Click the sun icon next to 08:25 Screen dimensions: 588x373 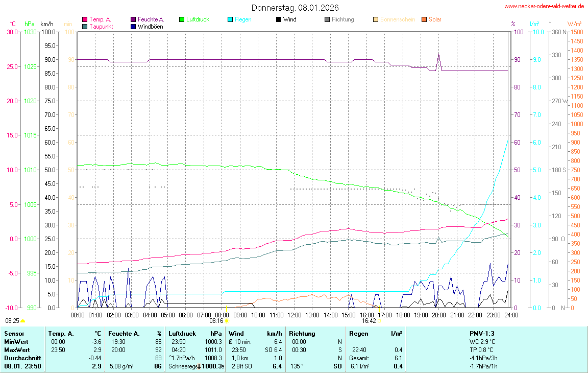coord(23,321)
